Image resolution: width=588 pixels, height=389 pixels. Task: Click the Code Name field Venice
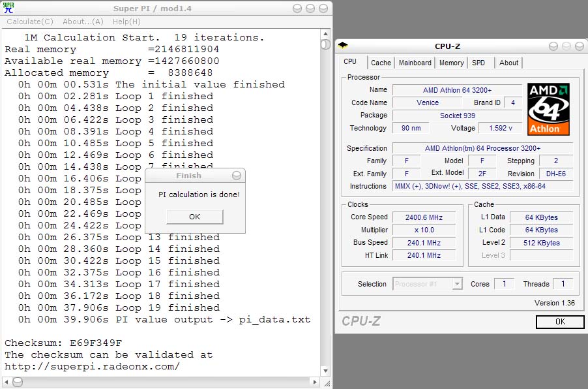coord(427,102)
